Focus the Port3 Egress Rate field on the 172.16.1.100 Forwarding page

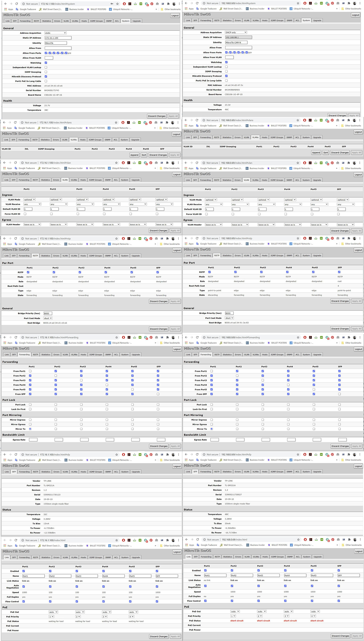click(x=84, y=440)
